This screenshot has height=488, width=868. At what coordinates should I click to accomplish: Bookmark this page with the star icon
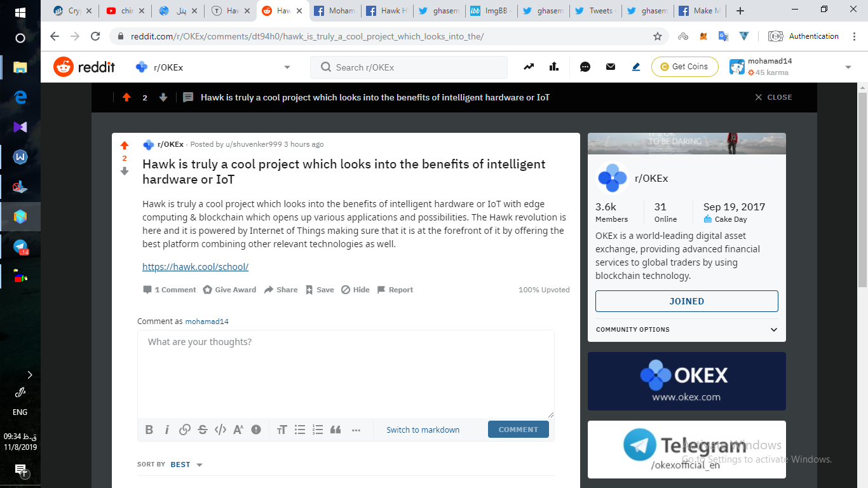658,36
